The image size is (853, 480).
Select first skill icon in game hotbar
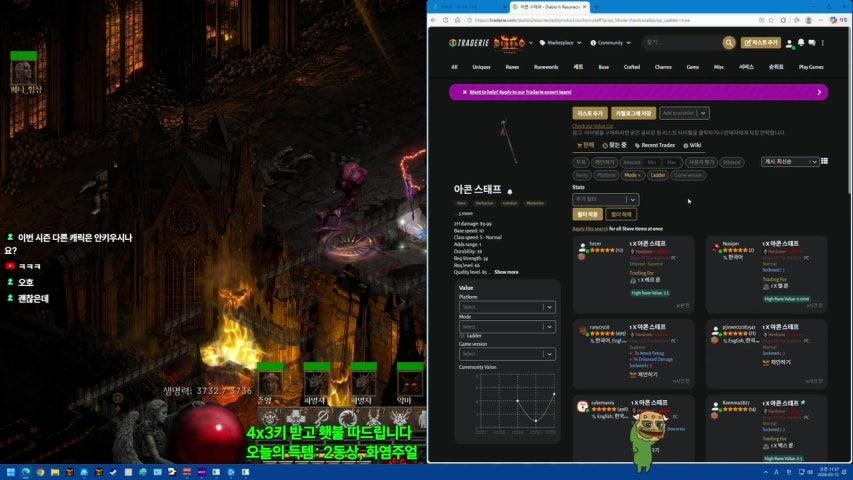point(270,419)
